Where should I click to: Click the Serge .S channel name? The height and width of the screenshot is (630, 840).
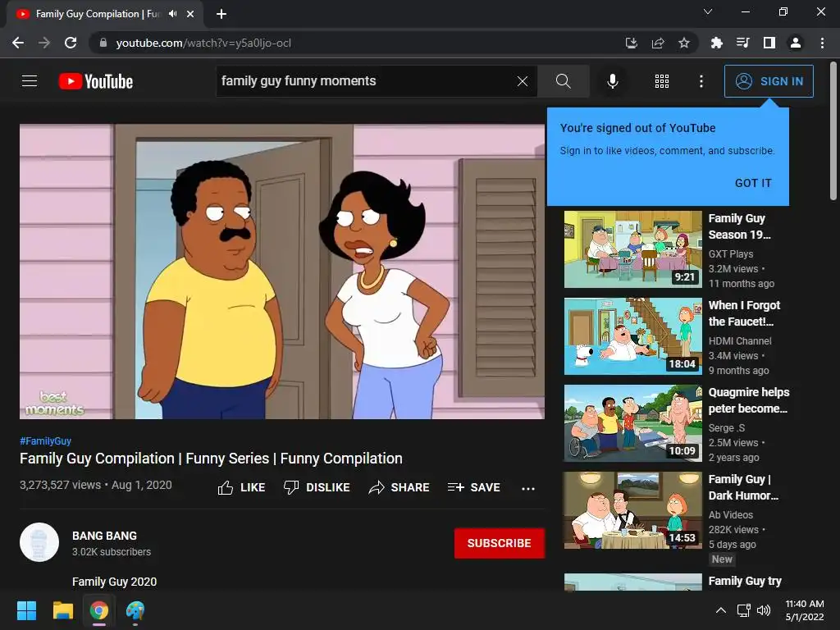(x=727, y=428)
